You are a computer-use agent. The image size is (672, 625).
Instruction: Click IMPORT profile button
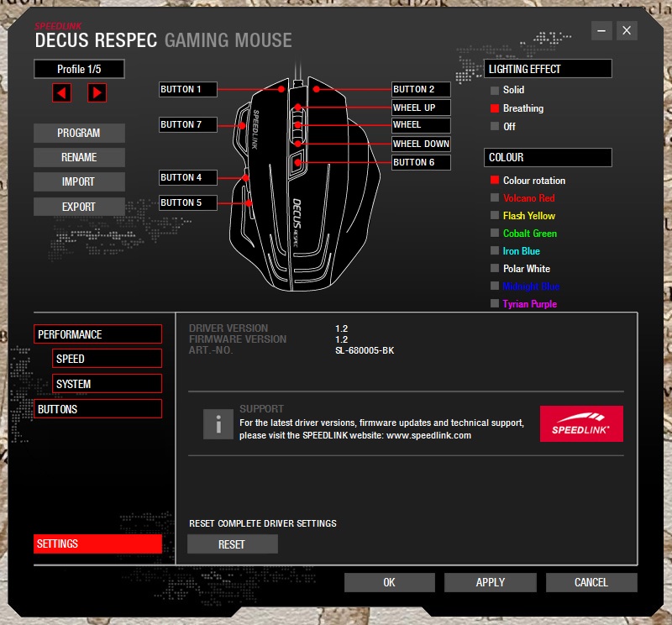coord(79,181)
